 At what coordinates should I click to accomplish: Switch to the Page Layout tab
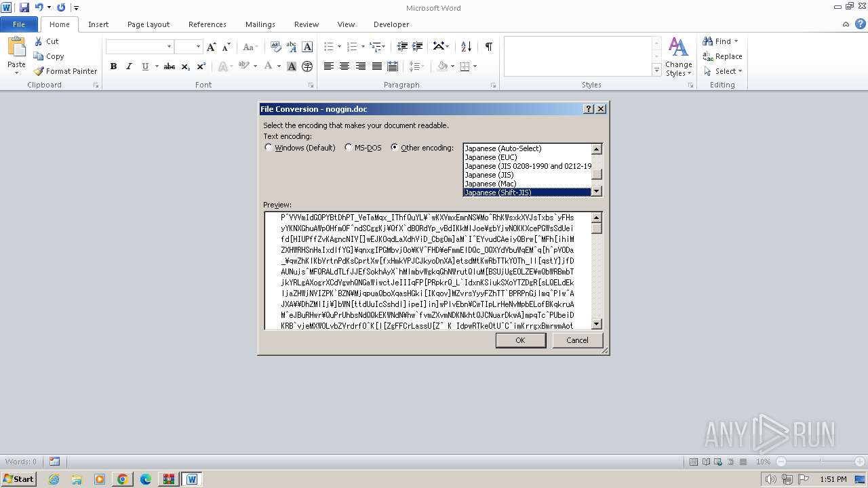tap(149, 24)
